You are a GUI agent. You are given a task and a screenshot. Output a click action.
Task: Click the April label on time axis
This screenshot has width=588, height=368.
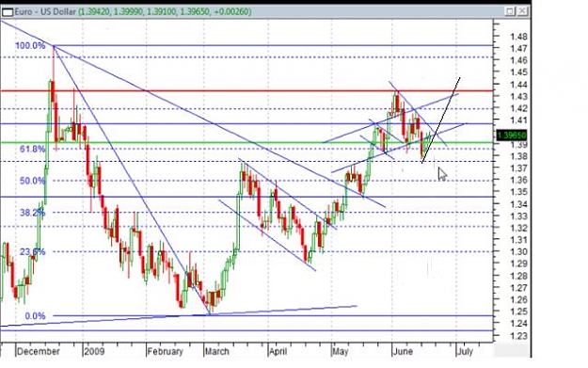(x=279, y=351)
